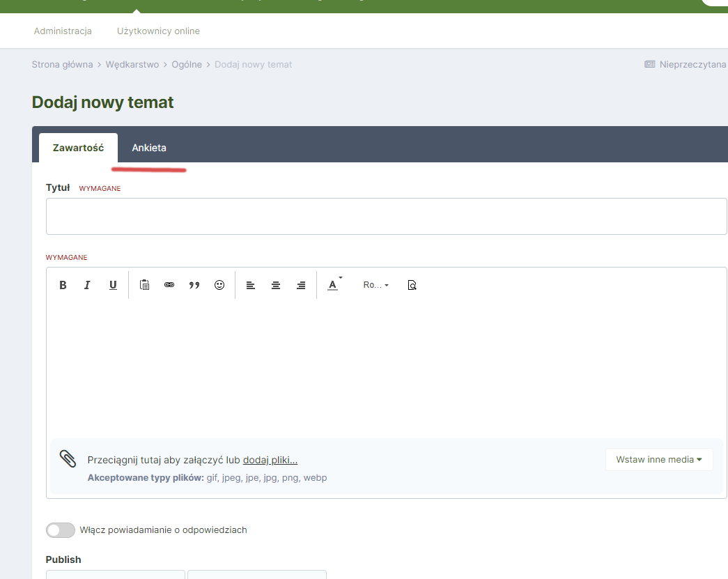This screenshot has height=579, width=728.
Task: Open the Administracja menu
Action: [63, 31]
